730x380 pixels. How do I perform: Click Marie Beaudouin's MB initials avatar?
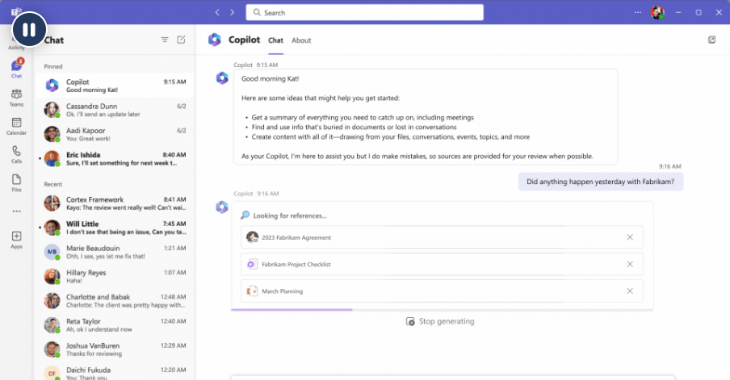click(x=52, y=252)
